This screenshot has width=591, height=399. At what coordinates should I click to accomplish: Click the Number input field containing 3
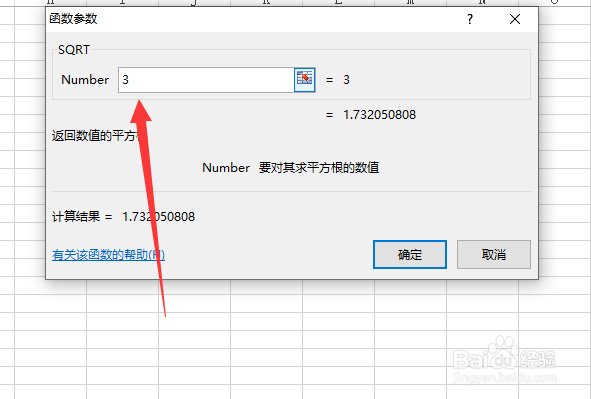(x=206, y=80)
